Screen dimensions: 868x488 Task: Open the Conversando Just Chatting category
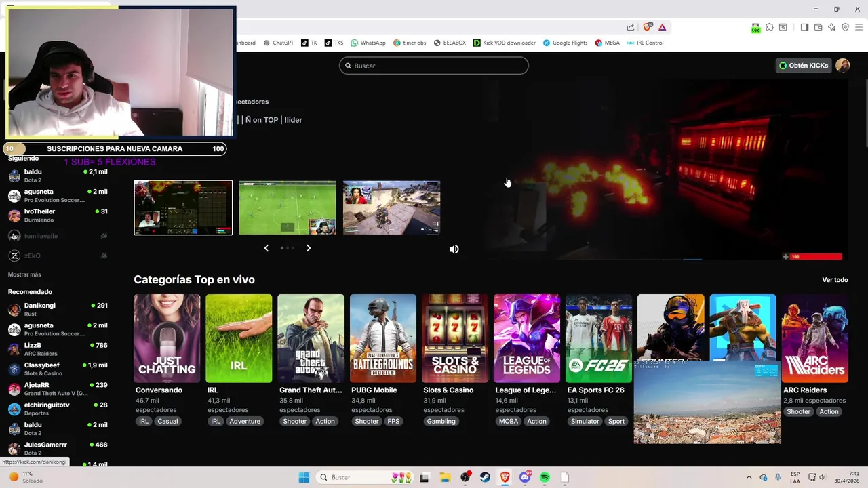tap(167, 338)
